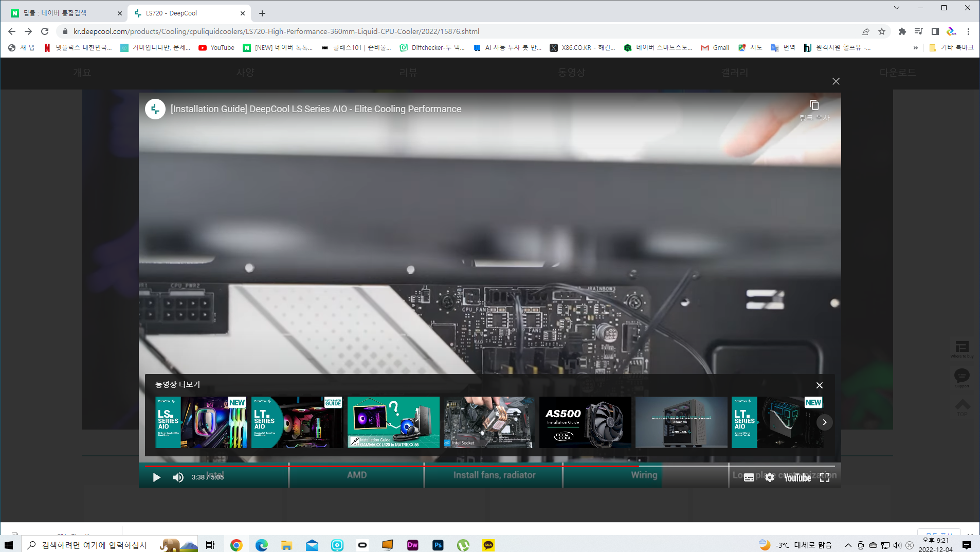Toggle video subtitles captions button
Image resolution: width=980 pixels, height=552 pixels.
pos(749,477)
